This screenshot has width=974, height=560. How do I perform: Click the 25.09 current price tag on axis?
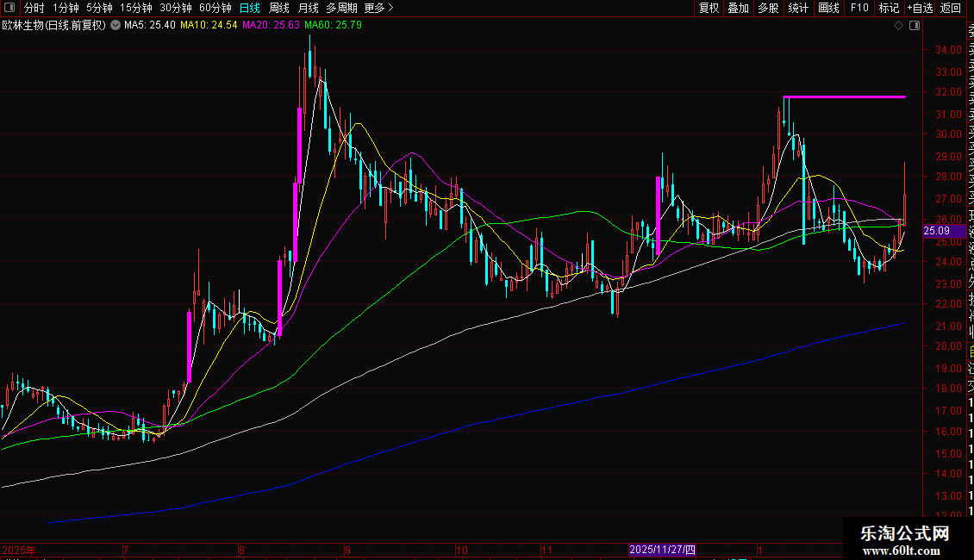(x=944, y=231)
